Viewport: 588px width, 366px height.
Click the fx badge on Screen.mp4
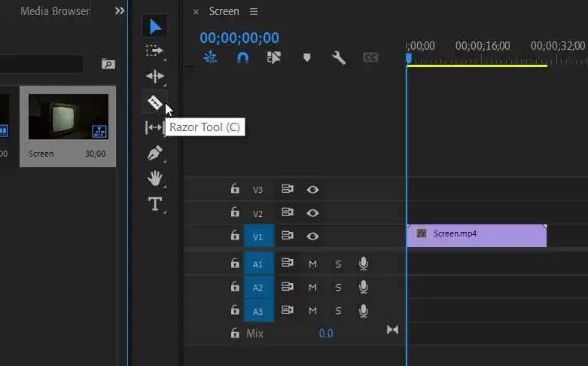coord(422,233)
